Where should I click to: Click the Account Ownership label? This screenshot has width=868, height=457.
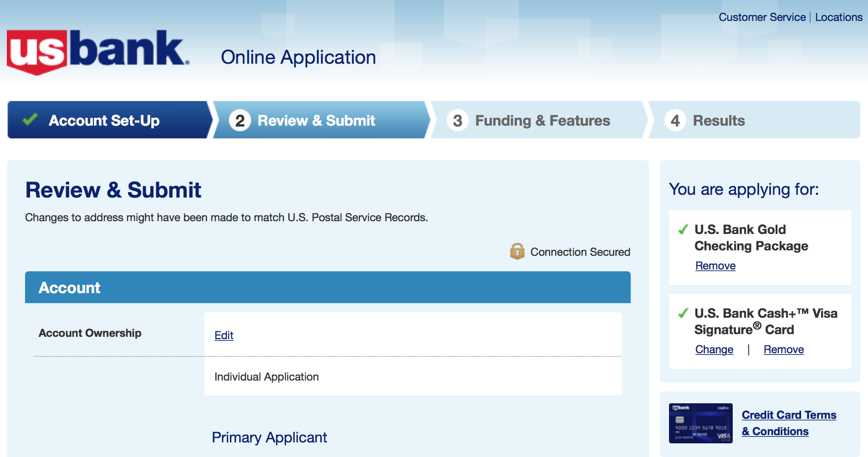pos(90,333)
